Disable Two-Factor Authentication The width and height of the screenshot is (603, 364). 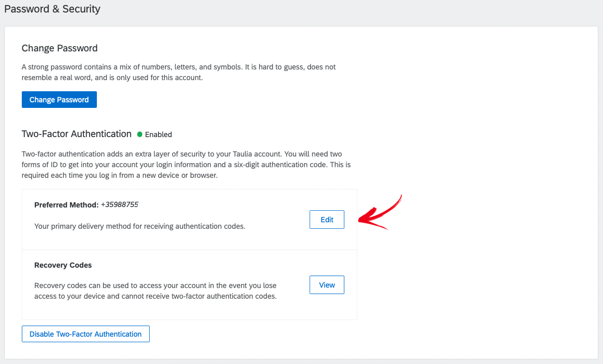85,334
